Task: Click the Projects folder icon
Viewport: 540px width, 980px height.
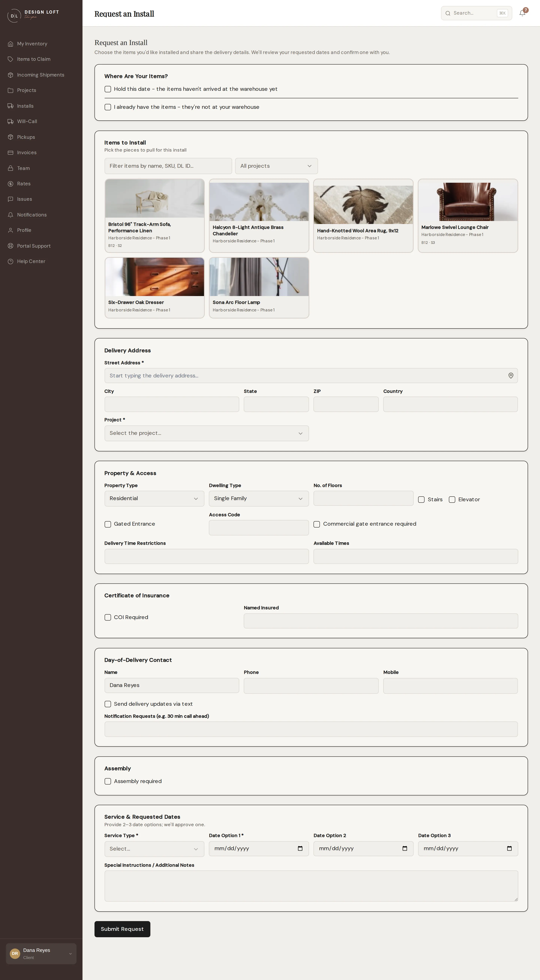Action: pyautogui.click(x=11, y=91)
